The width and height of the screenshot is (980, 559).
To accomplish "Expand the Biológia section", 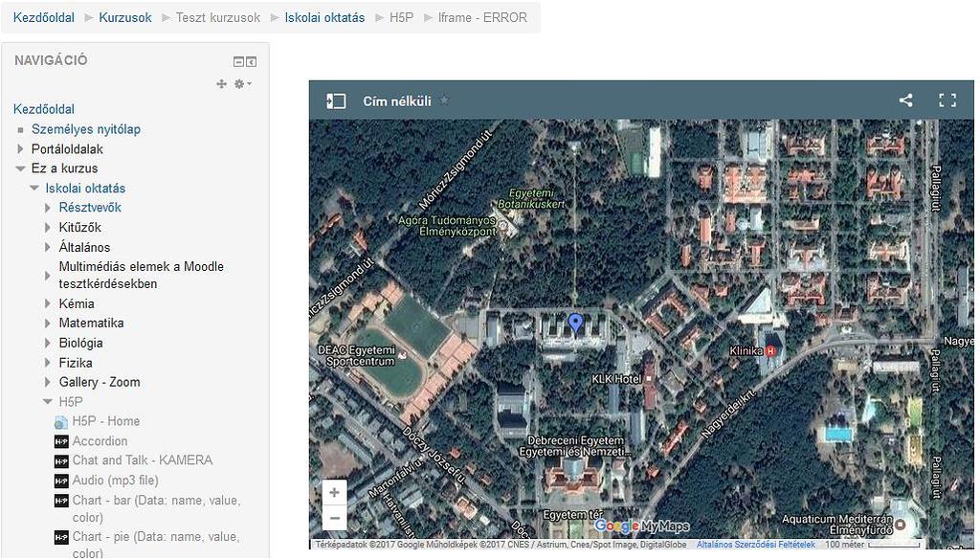I will [x=48, y=344].
